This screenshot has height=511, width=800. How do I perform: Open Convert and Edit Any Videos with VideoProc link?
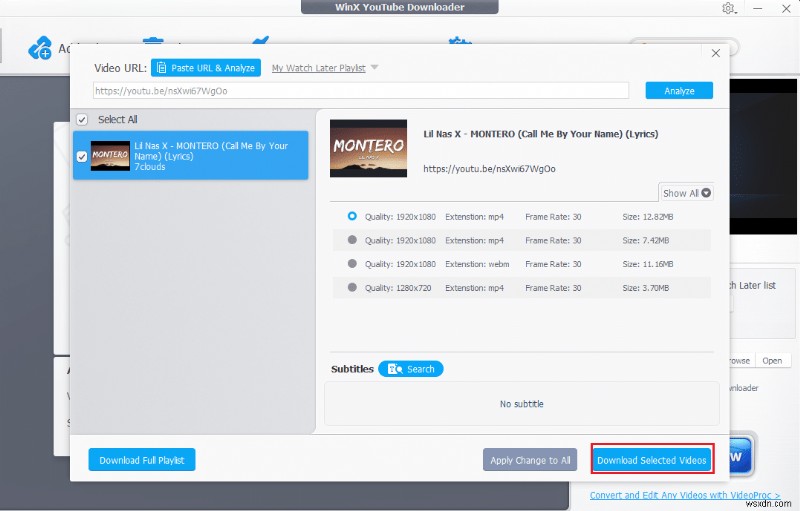click(685, 495)
